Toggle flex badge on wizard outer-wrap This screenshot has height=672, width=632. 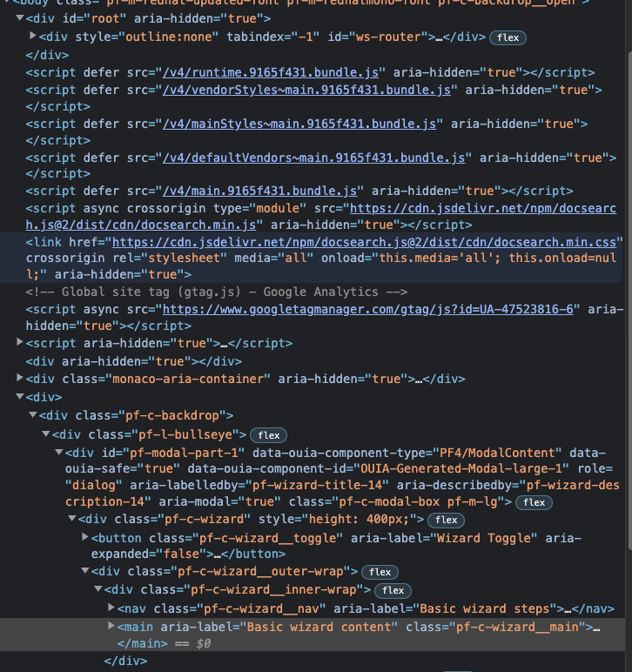tap(380, 572)
